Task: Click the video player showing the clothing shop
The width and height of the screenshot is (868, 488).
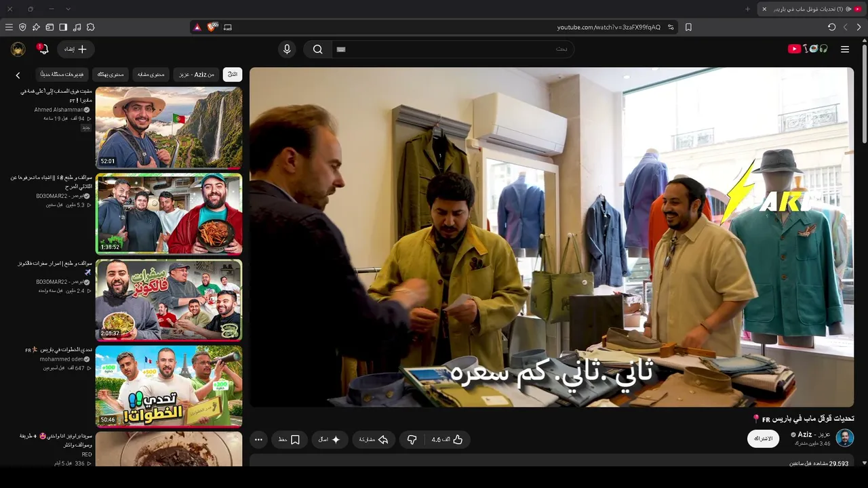Action: tap(551, 237)
